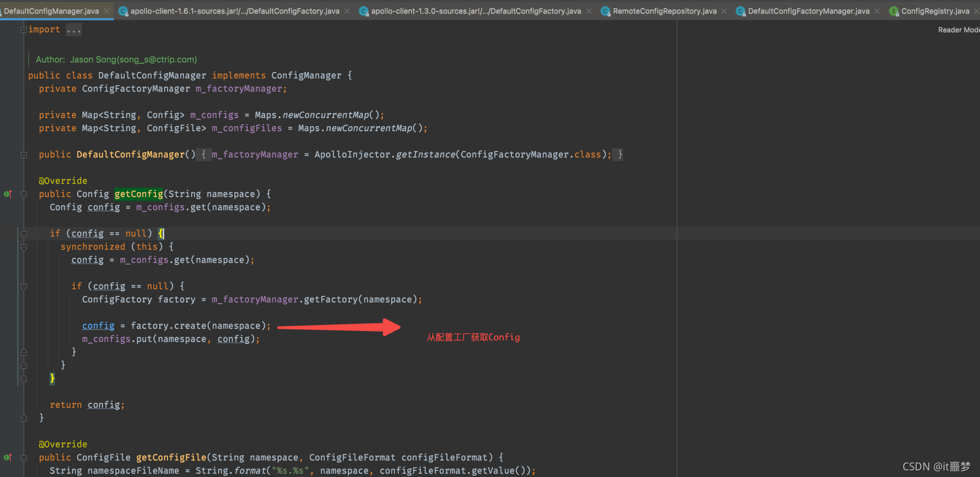Click the ConfigFactory type declaration
This screenshot has width=980, height=477.
click(x=116, y=299)
